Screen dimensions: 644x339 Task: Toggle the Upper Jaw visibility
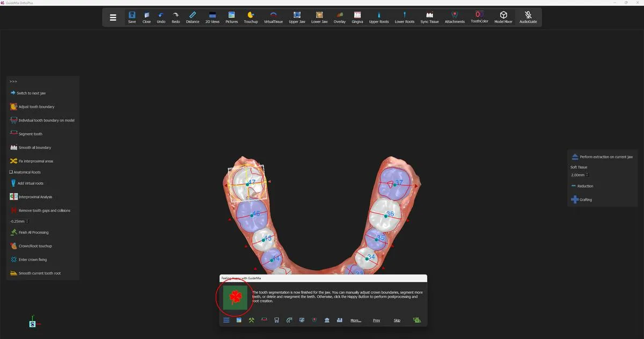(x=297, y=18)
